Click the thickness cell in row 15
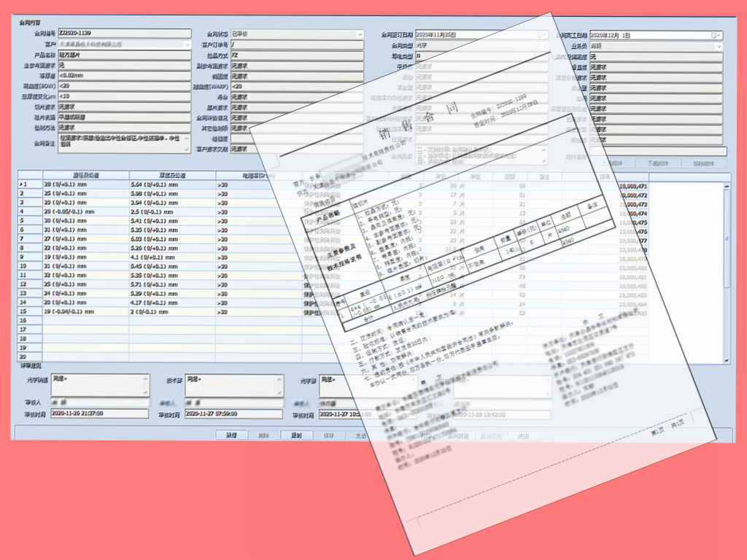This screenshot has height=560, width=747. click(172, 311)
